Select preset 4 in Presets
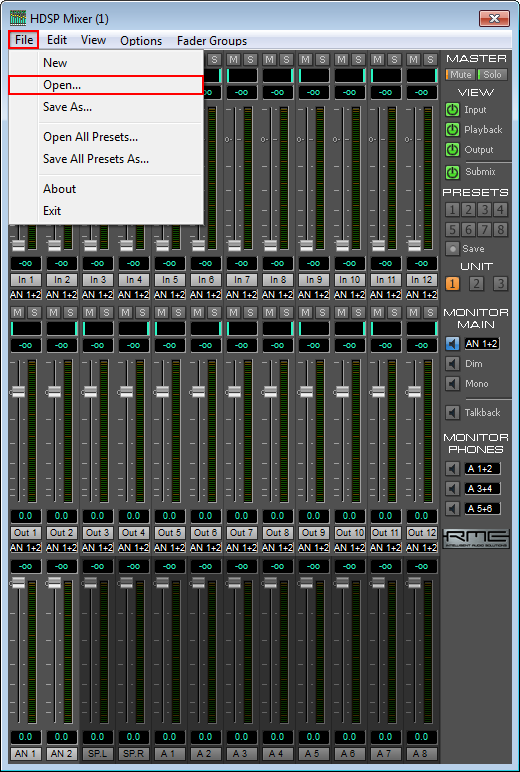 click(500, 210)
